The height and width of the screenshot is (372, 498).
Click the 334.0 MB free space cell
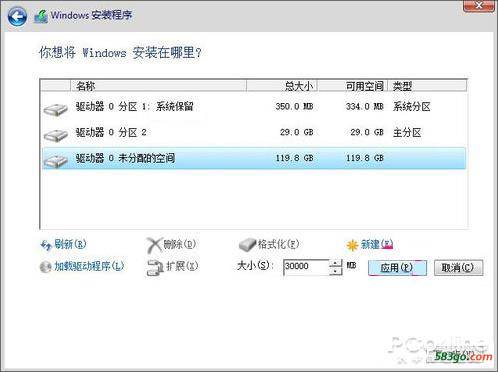[x=365, y=107]
